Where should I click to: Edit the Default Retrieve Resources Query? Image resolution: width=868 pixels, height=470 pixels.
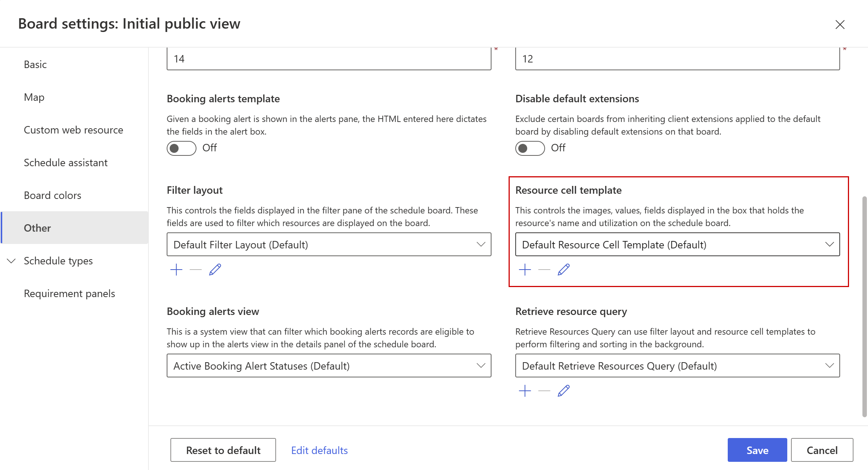(564, 391)
